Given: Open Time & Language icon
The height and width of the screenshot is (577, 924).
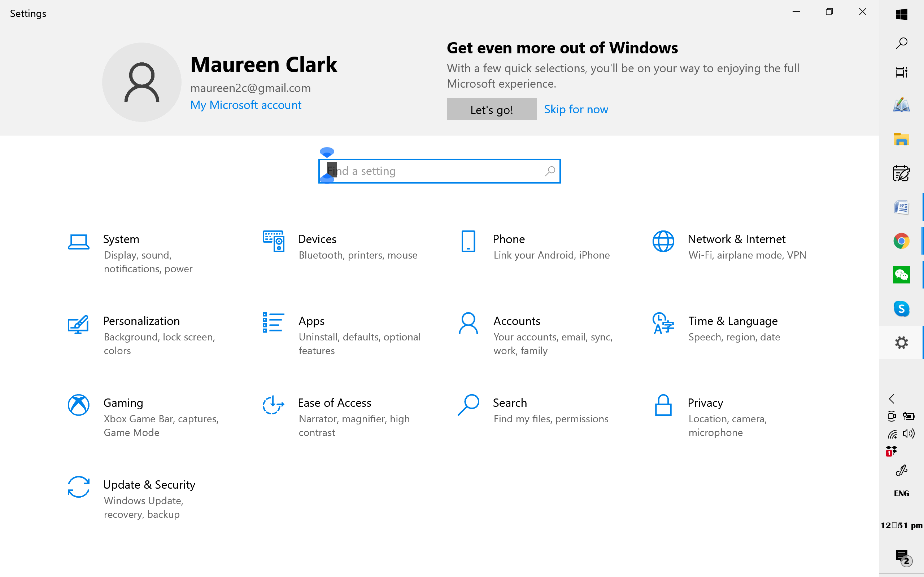Looking at the screenshot, I should pos(663,324).
